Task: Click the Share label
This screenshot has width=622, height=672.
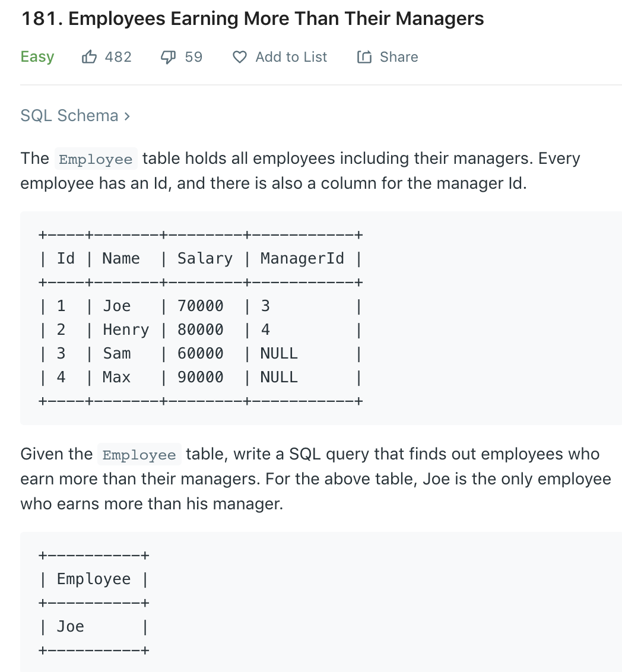Action: pyautogui.click(x=399, y=57)
